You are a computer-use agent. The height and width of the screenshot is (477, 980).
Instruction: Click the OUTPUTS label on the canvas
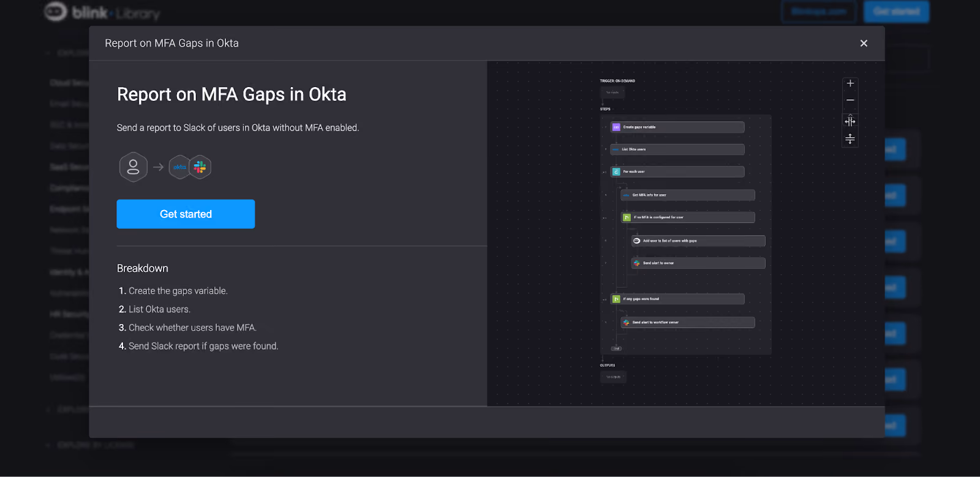[x=608, y=365]
